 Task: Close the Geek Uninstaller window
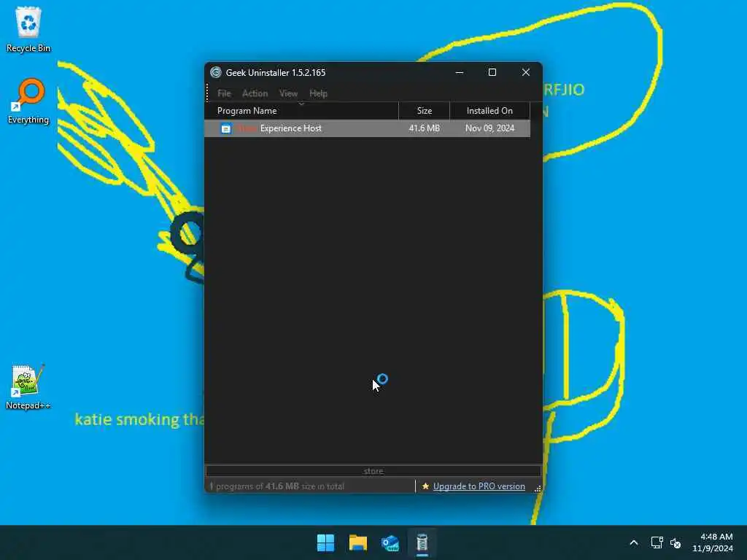click(x=525, y=72)
